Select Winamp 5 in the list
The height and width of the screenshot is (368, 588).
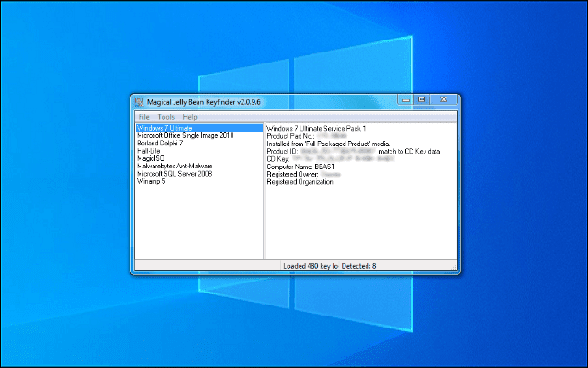[152, 180]
